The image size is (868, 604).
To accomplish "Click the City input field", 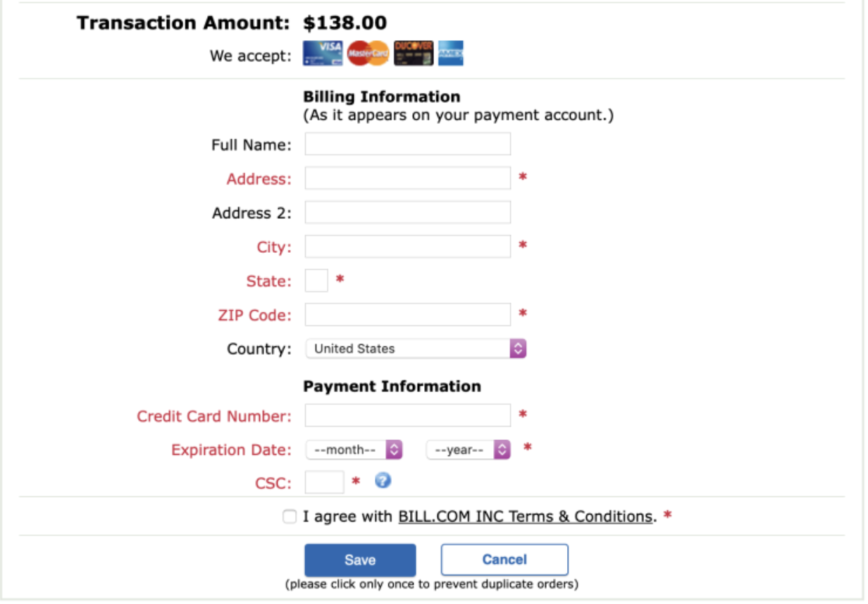I will 407,246.
